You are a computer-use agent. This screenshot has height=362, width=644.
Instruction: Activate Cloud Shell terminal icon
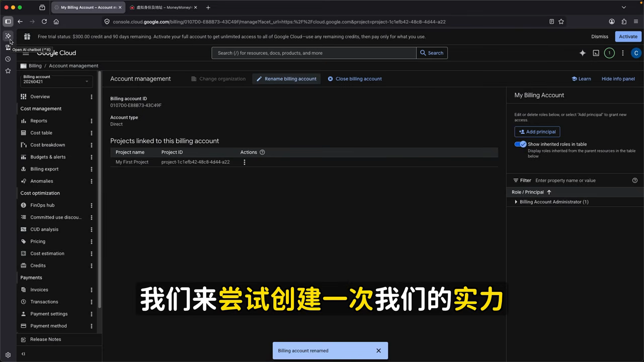pyautogui.click(x=596, y=53)
